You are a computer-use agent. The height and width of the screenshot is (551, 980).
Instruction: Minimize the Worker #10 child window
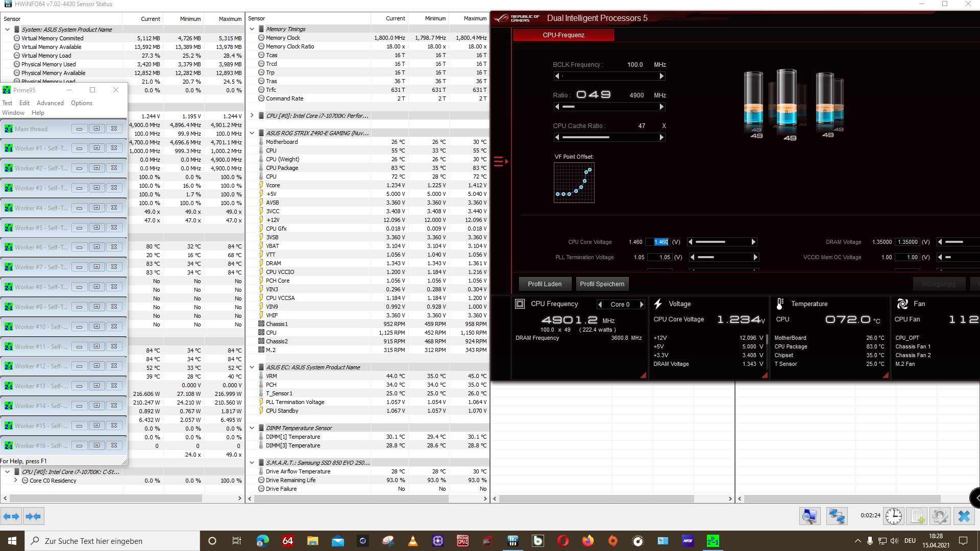click(x=79, y=327)
